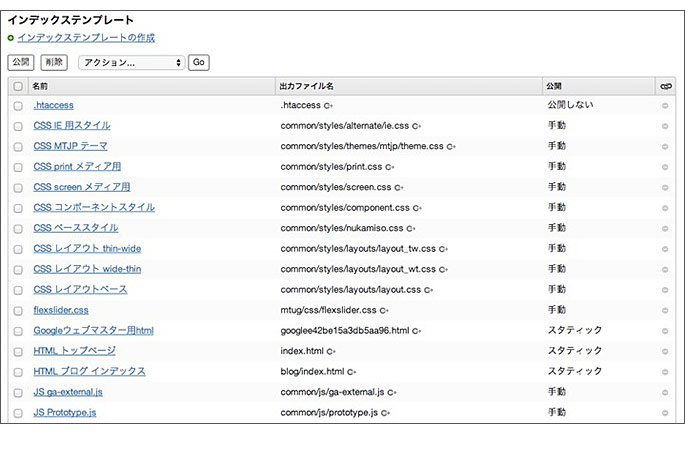Click green icon beside インデックステンプレートの作成

click(x=11, y=38)
